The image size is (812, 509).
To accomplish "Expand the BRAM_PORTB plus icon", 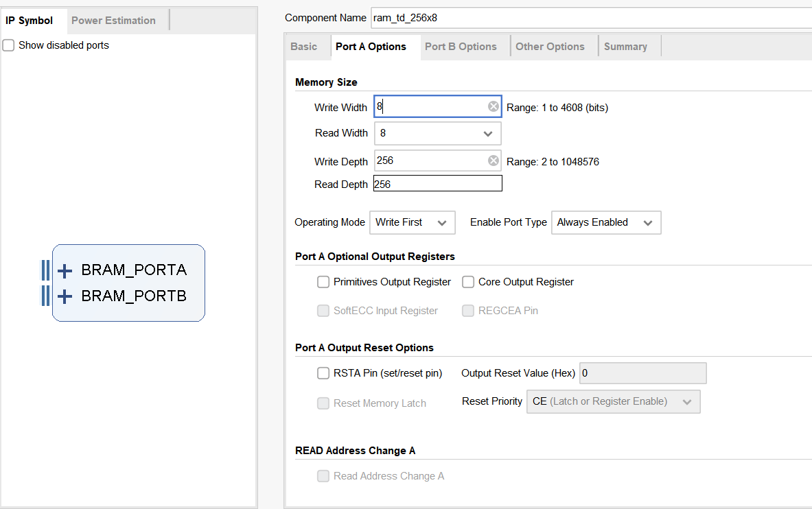I will (65, 296).
